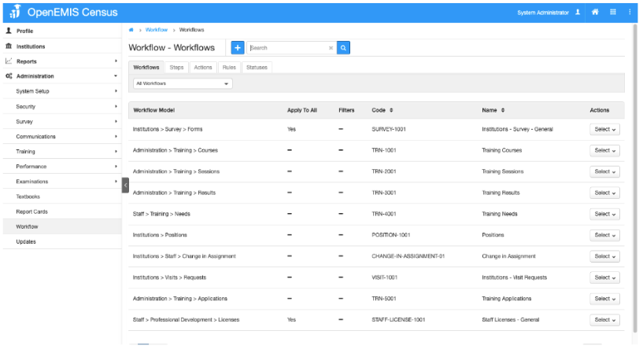Click Institutions > Visits > Requests model cell

pos(169,278)
